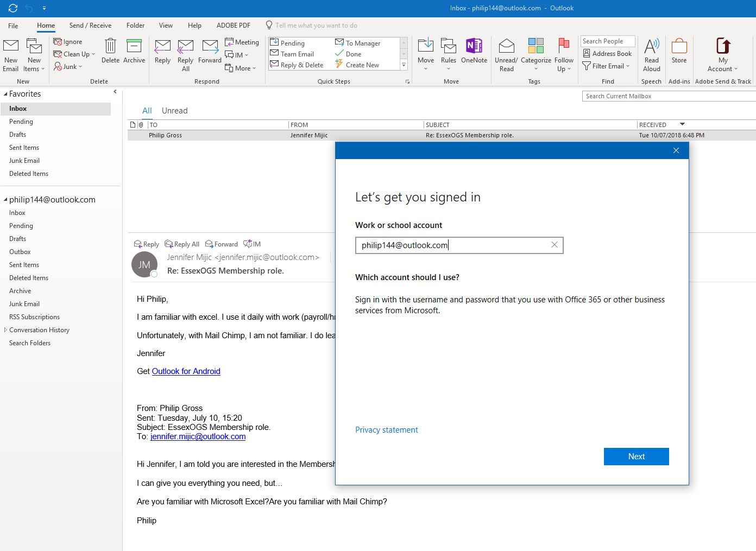Select the Team Email quick step
756x551 pixels.
[292, 54]
